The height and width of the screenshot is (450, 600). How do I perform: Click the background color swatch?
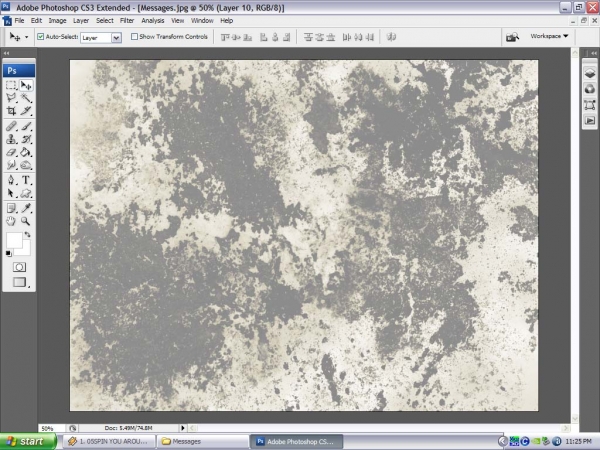25,250
